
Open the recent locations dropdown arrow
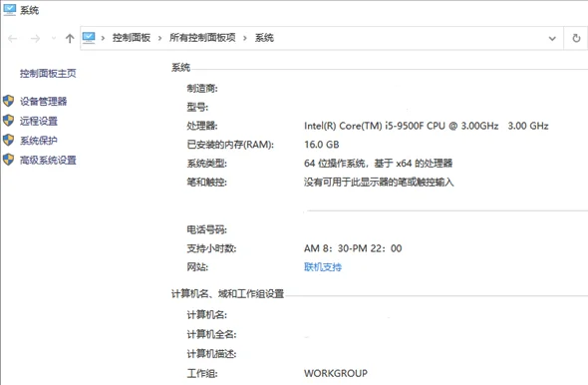(53, 38)
